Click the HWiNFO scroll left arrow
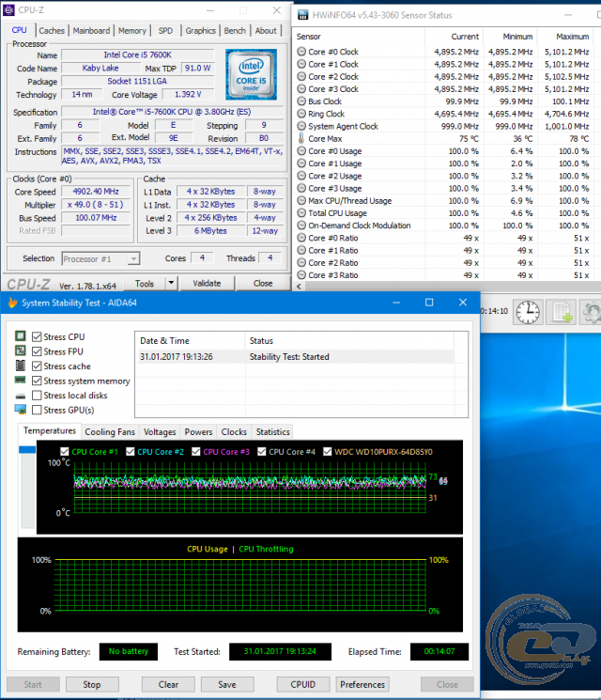The width and height of the screenshot is (601, 700). click(x=299, y=287)
